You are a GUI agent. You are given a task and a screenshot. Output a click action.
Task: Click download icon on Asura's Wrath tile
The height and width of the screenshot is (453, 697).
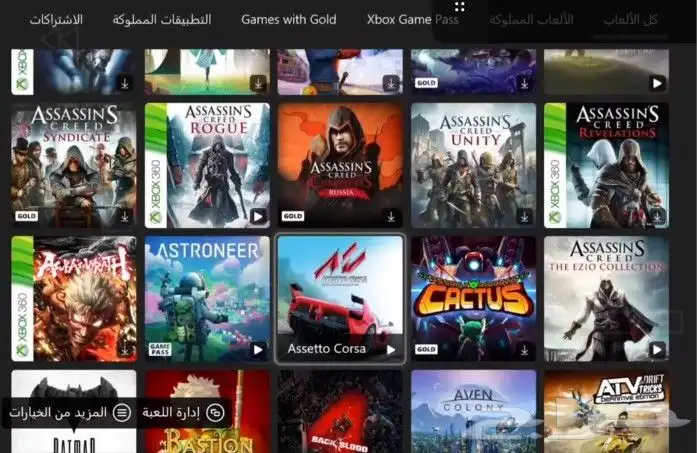tap(125, 350)
